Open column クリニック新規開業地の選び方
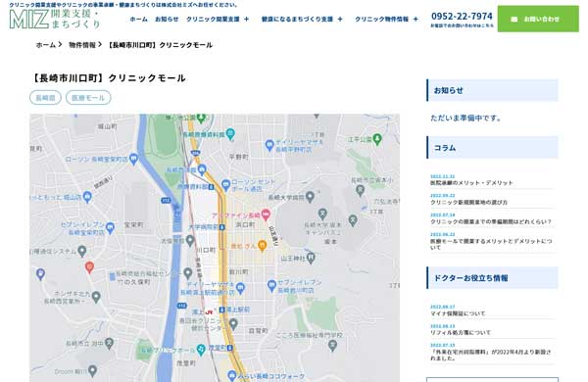Screen dimensions: 588x382 pos(468,203)
